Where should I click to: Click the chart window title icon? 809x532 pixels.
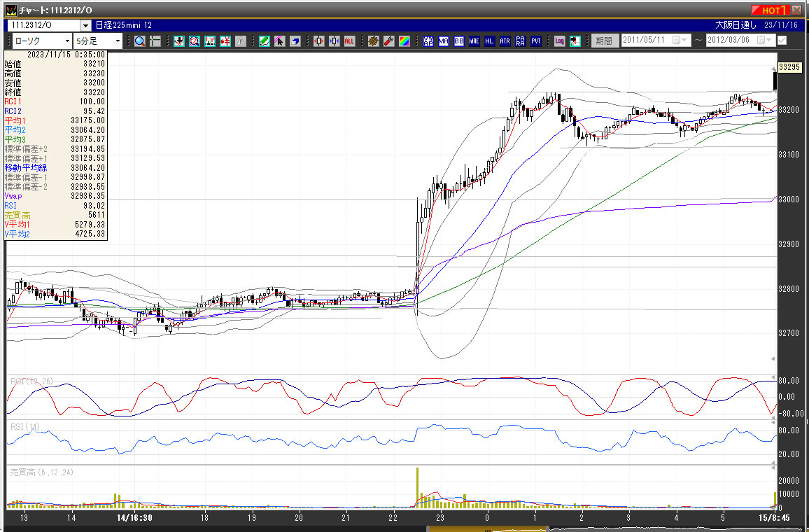[x=10, y=10]
